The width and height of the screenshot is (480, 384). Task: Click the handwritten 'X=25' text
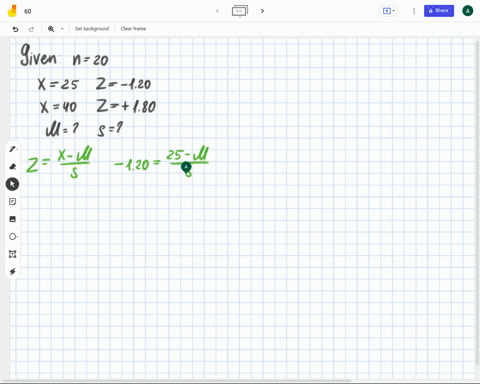58,84
